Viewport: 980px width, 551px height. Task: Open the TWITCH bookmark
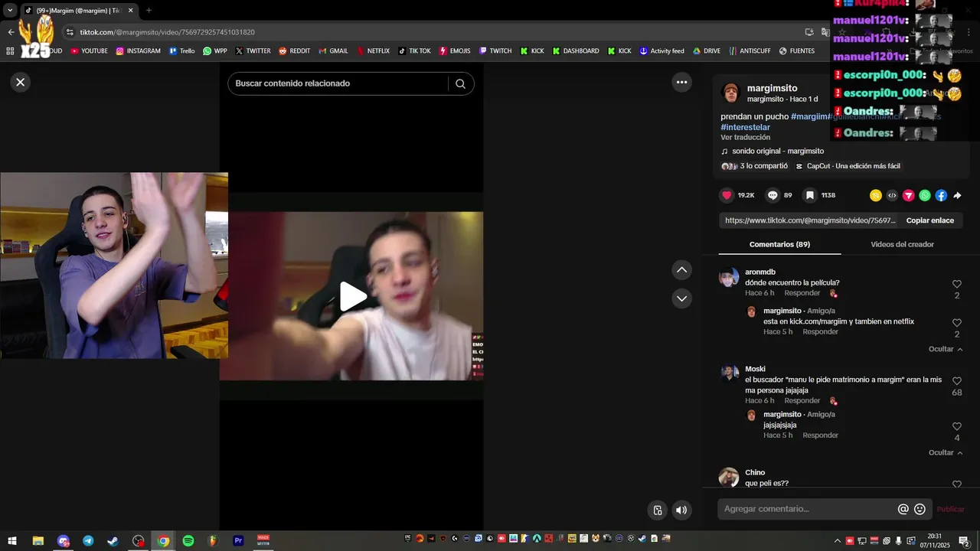495,51
